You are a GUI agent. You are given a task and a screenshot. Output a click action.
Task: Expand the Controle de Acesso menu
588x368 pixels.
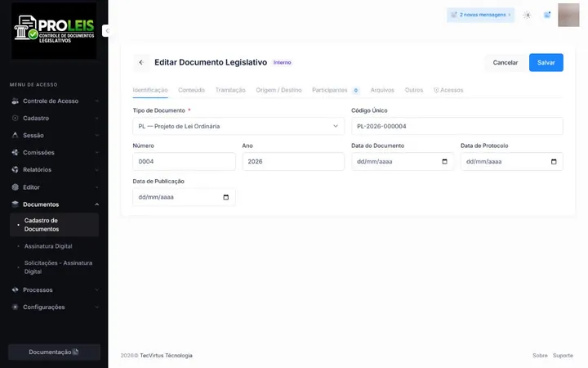pyautogui.click(x=55, y=101)
